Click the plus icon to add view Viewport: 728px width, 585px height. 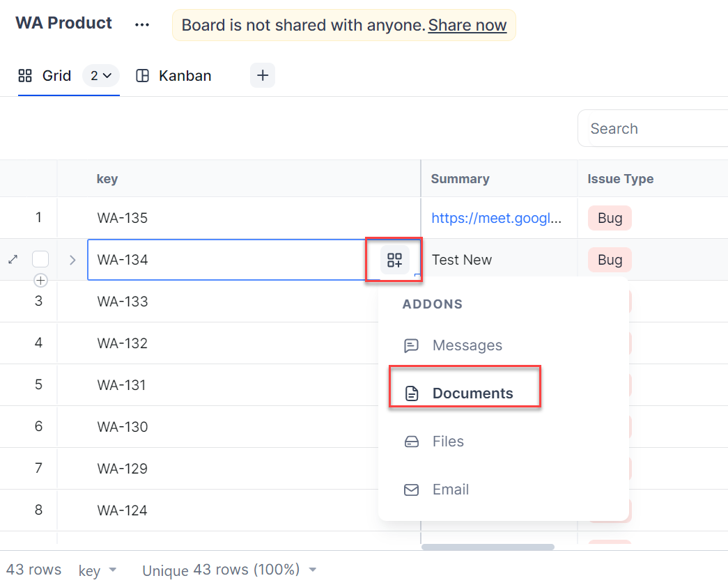click(x=263, y=76)
